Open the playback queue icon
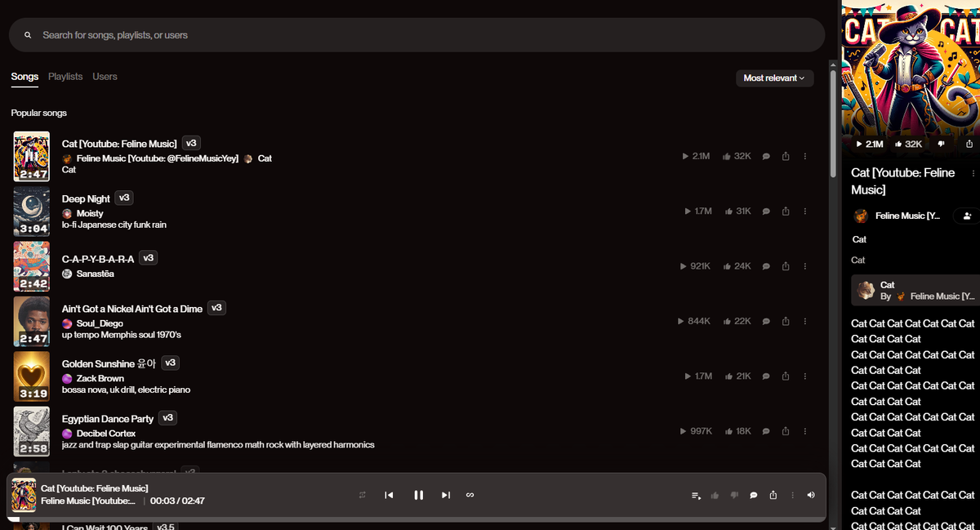The height and width of the screenshot is (530, 980). (x=696, y=495)
